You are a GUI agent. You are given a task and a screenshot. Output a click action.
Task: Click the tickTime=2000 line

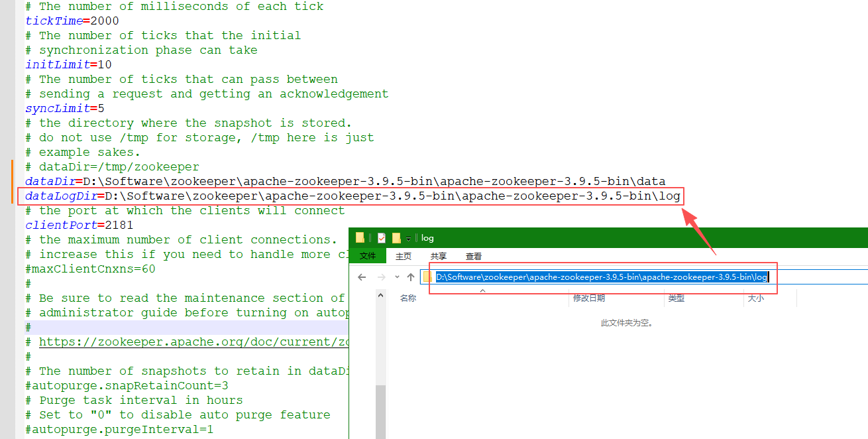click(72, 21)
